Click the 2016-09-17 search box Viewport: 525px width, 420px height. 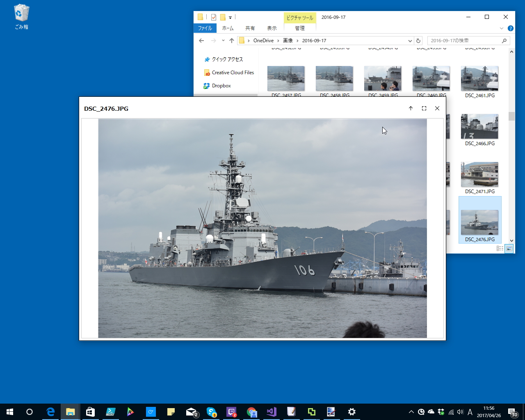coord(468,41)
